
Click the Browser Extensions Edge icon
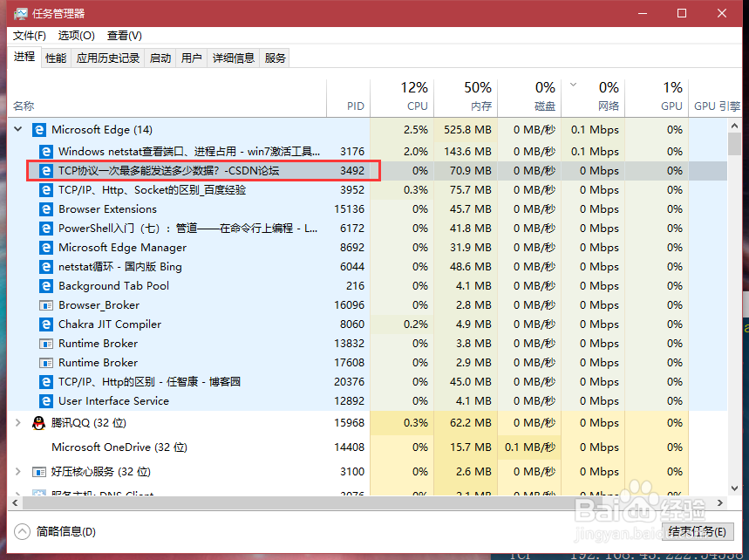46,209
